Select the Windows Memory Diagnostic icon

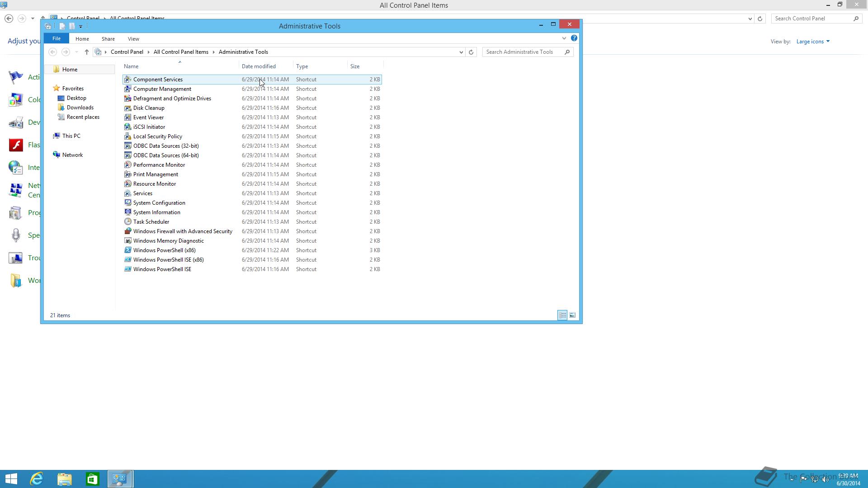point(127,241)
